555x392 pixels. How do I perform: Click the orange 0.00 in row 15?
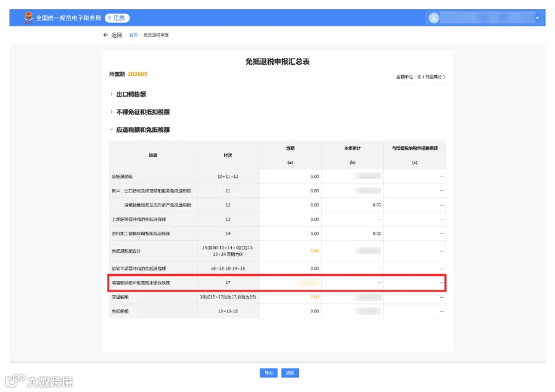(314, 251)
